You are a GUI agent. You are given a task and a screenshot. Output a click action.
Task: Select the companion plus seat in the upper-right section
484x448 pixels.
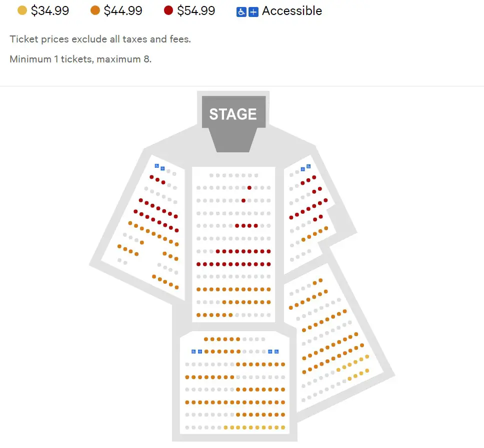point(303,169)
